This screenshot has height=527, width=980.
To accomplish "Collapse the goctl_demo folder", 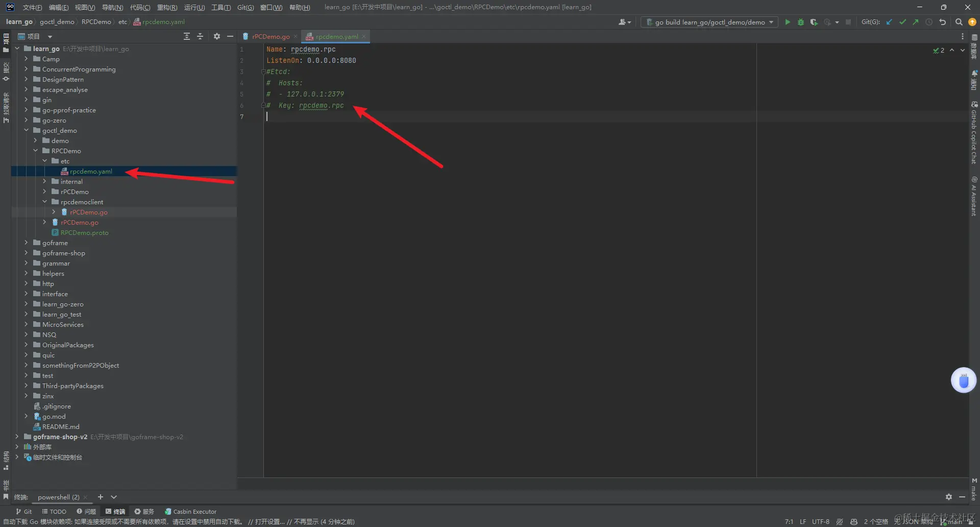I will (26, 130).
